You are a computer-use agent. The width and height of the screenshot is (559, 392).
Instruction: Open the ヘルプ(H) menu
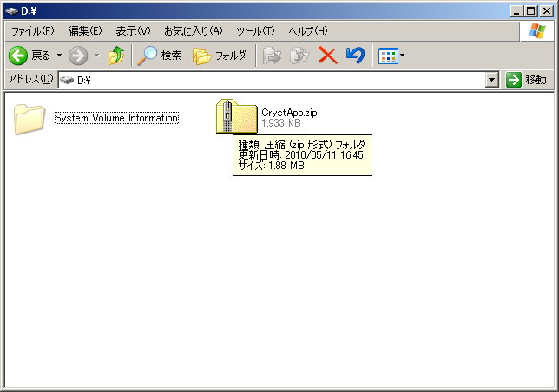pyautogui.click(x=307, y=31)
